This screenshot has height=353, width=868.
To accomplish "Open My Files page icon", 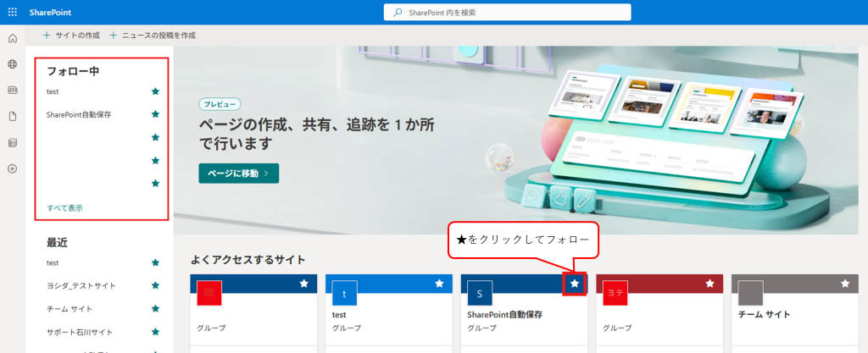I will click(12, 116).
